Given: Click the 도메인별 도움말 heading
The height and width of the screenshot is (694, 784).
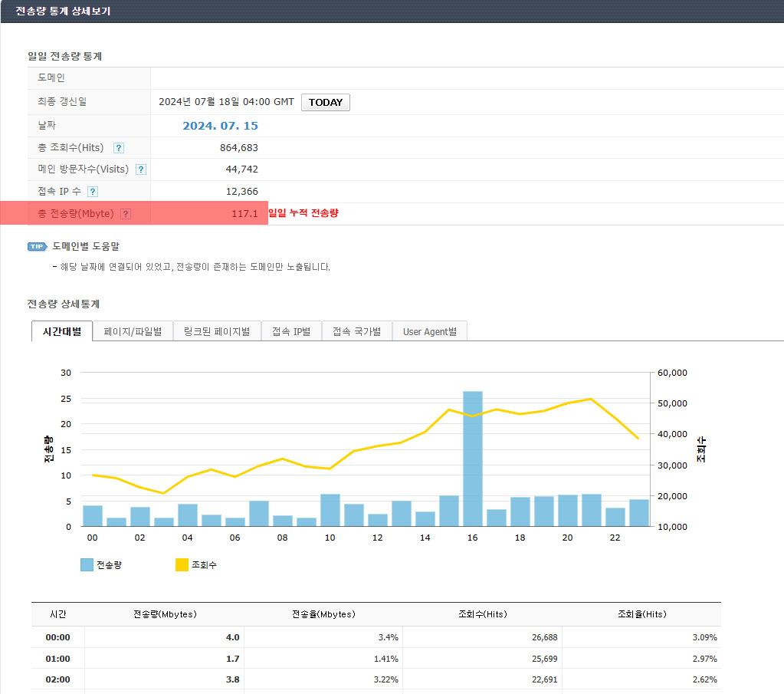Looking at the screenshot, I should coord(86,246).
